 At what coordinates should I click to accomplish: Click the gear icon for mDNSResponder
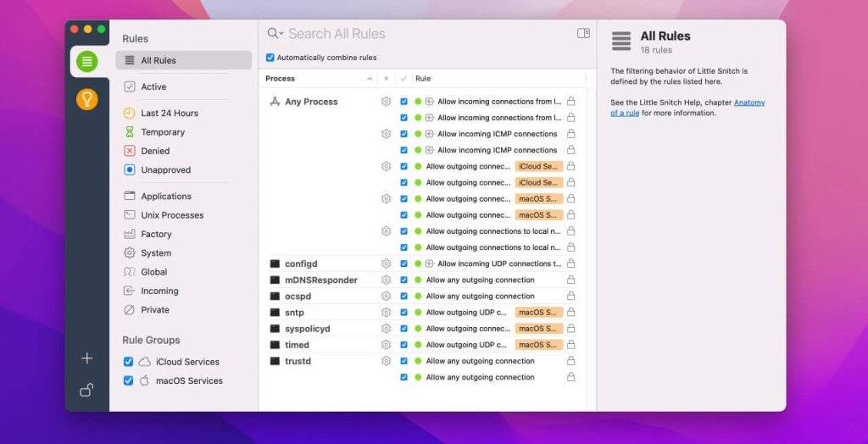pos(386,280)
